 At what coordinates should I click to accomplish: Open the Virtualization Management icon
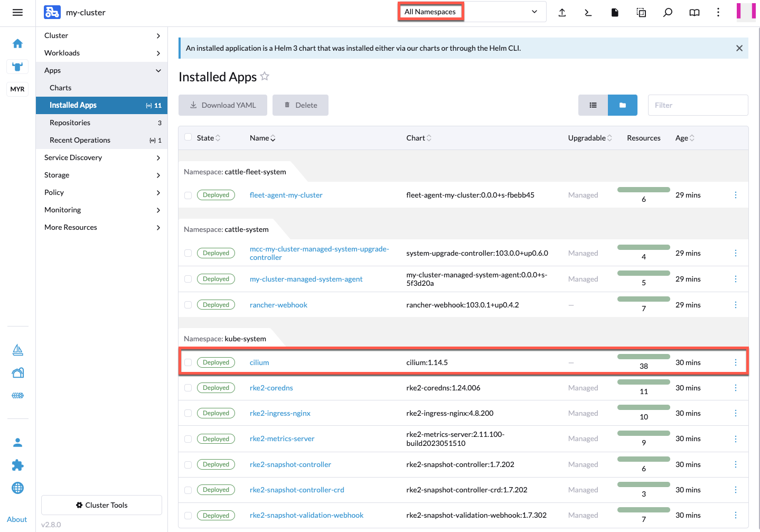pos(17,395)
